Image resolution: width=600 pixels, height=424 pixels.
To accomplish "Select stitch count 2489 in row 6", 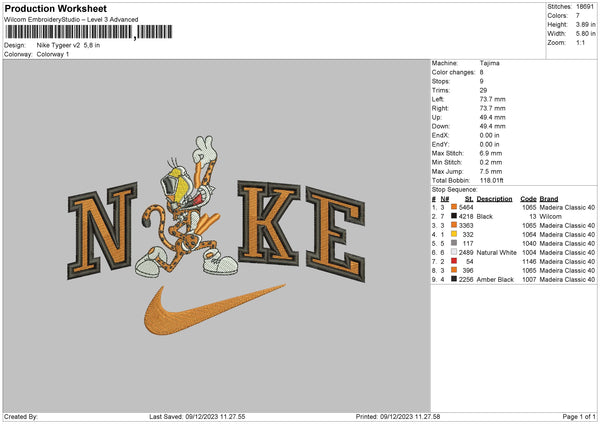I will (x=466, y=253).
